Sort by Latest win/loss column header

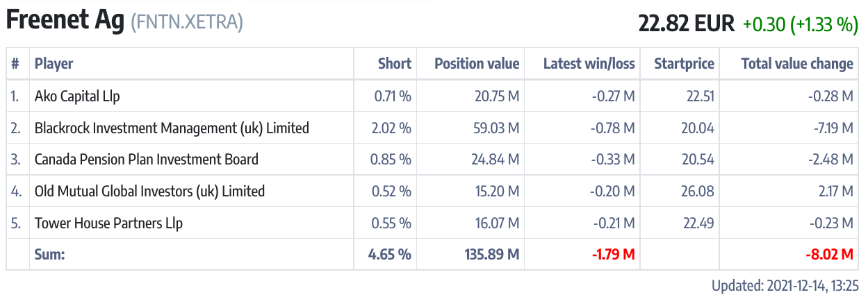click(x=589, y=64)
